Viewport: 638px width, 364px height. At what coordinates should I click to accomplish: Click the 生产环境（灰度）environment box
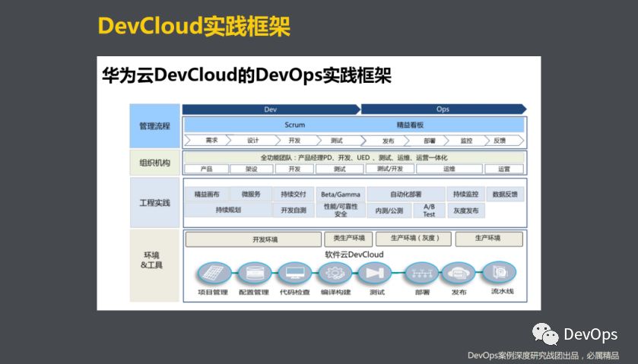tap(414, 239)
